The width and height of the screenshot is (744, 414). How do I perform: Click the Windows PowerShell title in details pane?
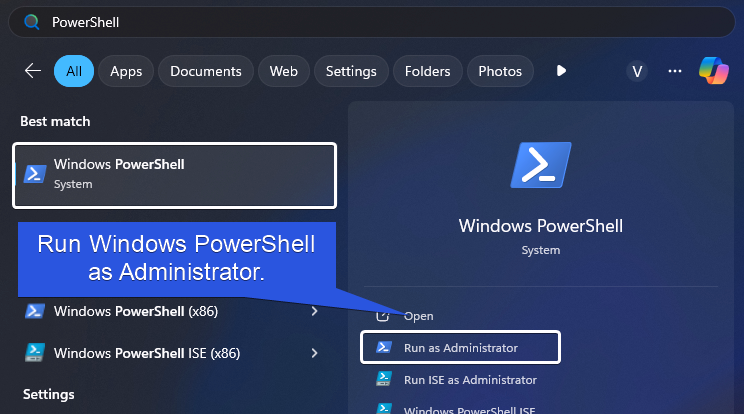click(541, 226)
